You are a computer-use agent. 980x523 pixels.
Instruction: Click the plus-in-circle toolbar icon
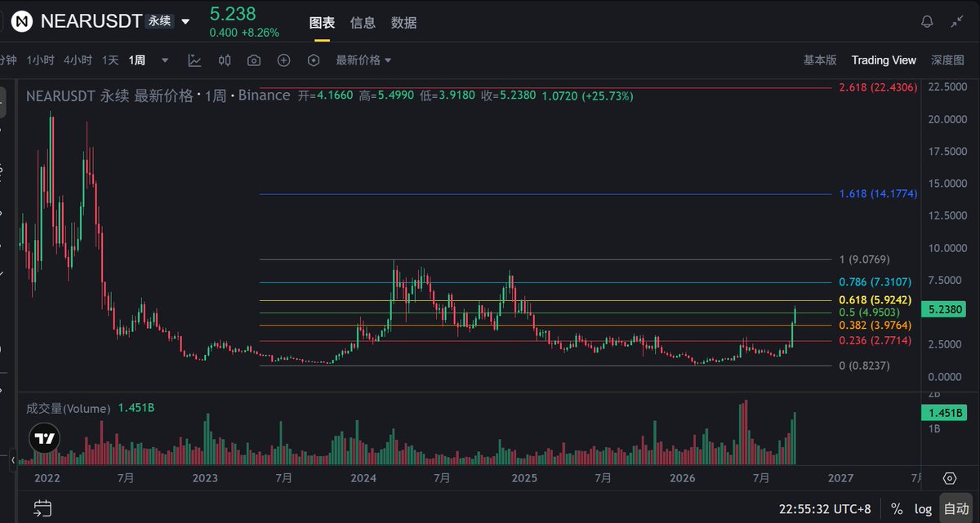[x=283, y=60]
